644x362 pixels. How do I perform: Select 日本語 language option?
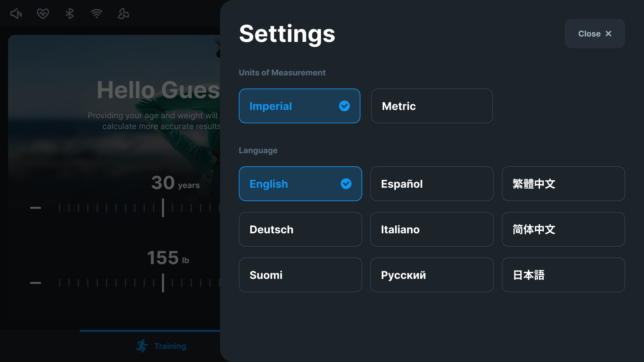click(x=563, y=275)
